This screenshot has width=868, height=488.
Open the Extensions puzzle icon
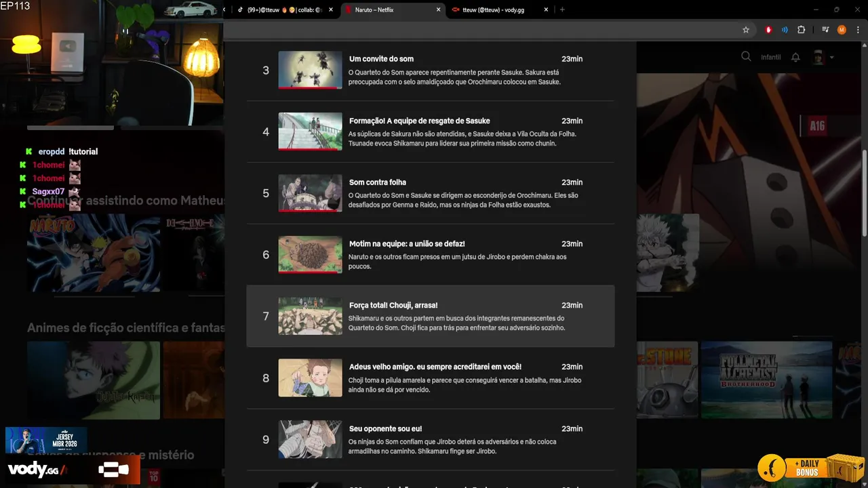[x=802, y=30]
